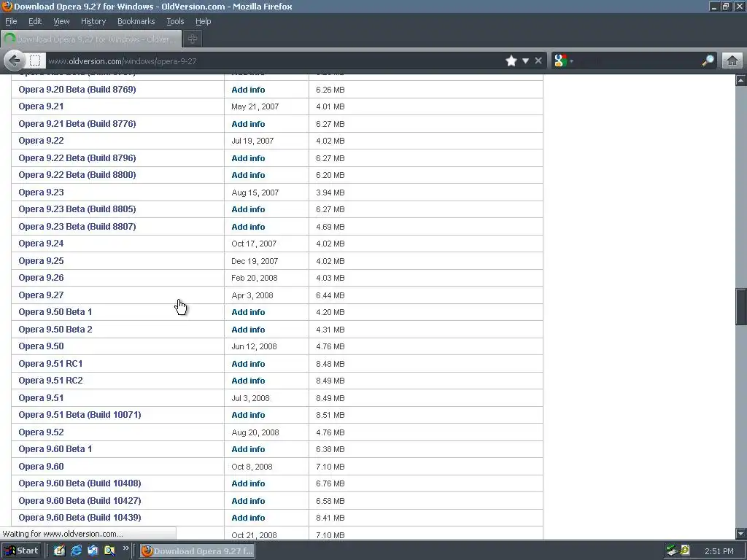
Task: Open the Opera 9.22 download link
Action: coord(41,141)
